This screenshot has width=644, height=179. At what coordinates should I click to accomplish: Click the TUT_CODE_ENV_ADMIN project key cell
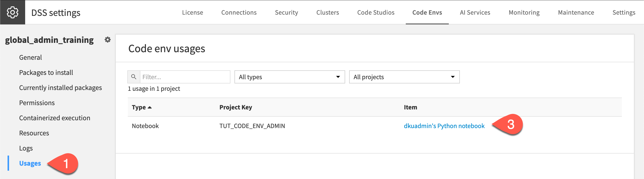tap(252, 126)
